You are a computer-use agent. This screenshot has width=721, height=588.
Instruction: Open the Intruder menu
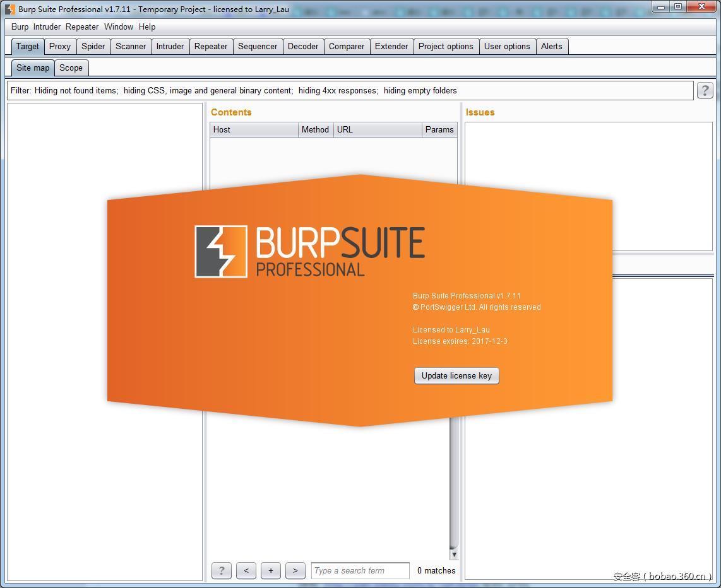pos(47,26)
